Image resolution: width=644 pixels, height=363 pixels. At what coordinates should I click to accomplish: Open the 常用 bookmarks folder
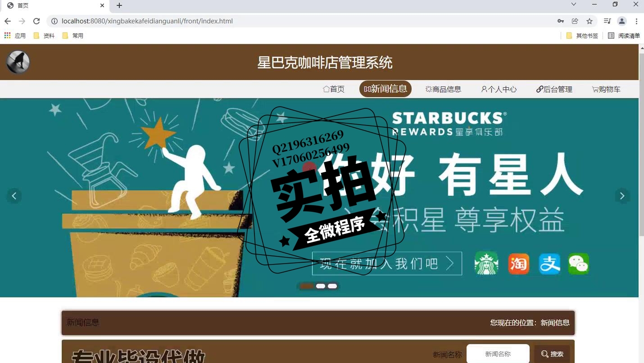click(73, 36)
